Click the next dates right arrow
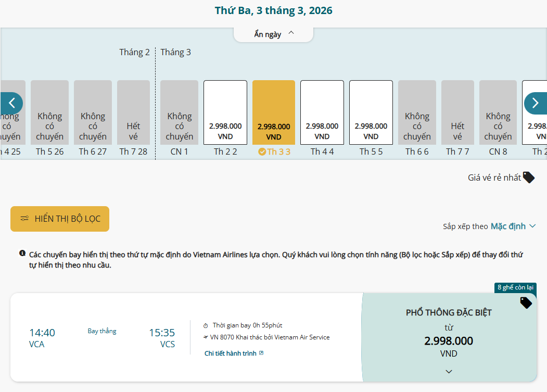Image resolution: width=547 pixels, height=392 pixels. (535, 103)
